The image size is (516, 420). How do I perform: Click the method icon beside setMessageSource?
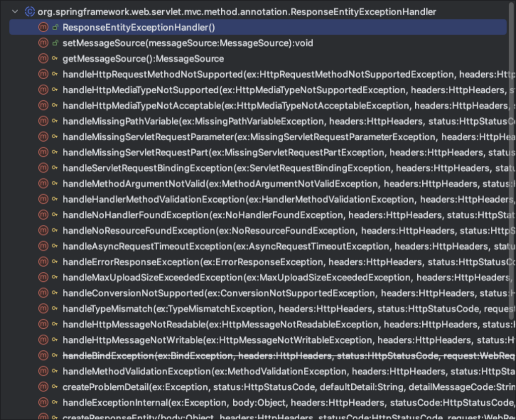point(43,43)
